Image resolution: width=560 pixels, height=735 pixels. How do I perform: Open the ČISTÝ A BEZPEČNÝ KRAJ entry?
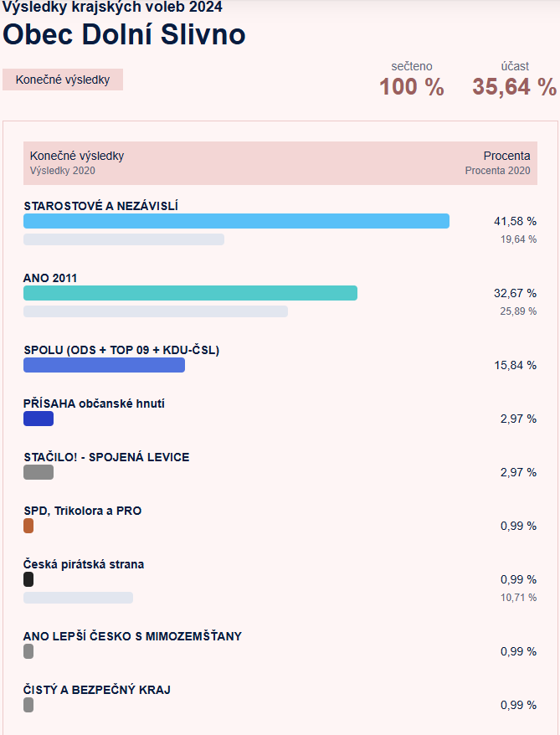97,690
